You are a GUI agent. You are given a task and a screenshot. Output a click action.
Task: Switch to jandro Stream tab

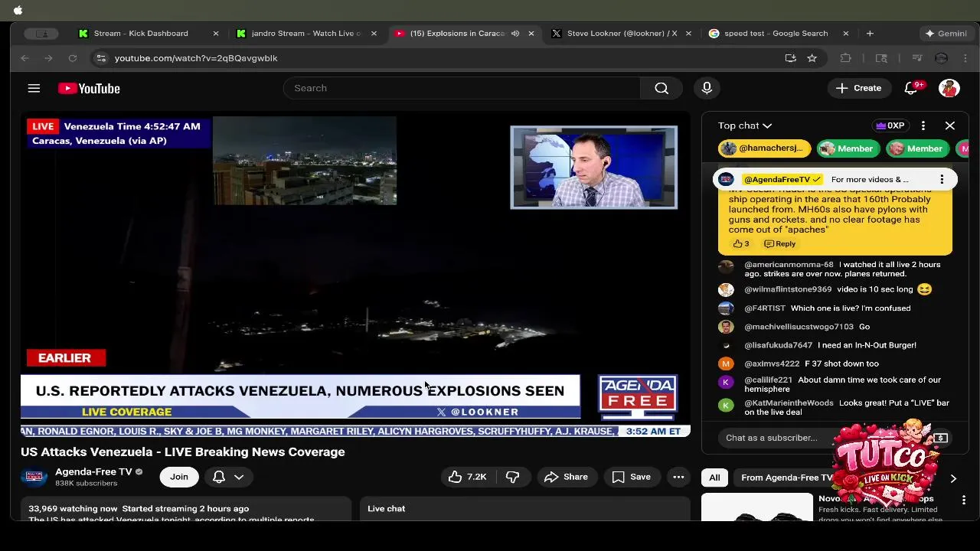pos(306,34)
